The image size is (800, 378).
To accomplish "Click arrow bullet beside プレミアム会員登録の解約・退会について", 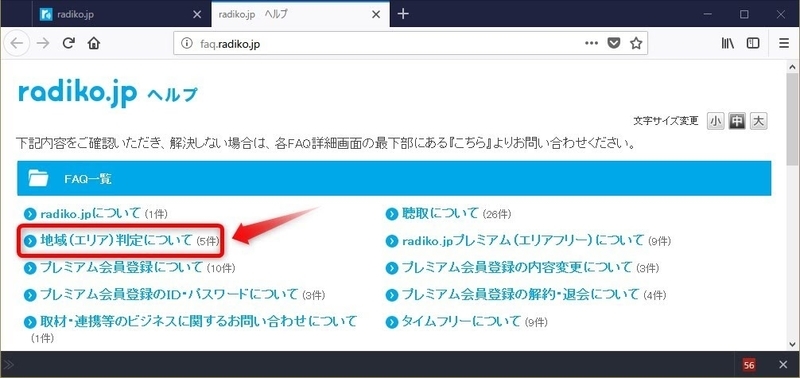I will [x=392, y=295].
